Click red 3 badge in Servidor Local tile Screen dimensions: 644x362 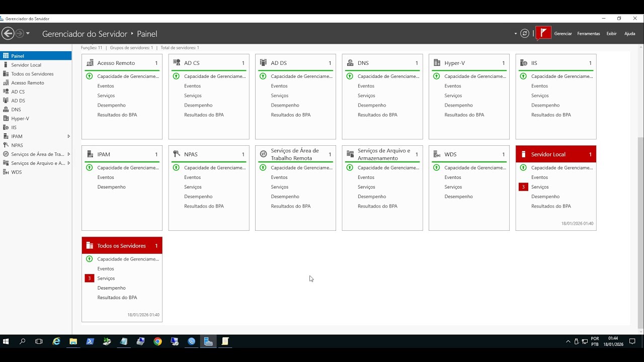click(x=523, y=187)
